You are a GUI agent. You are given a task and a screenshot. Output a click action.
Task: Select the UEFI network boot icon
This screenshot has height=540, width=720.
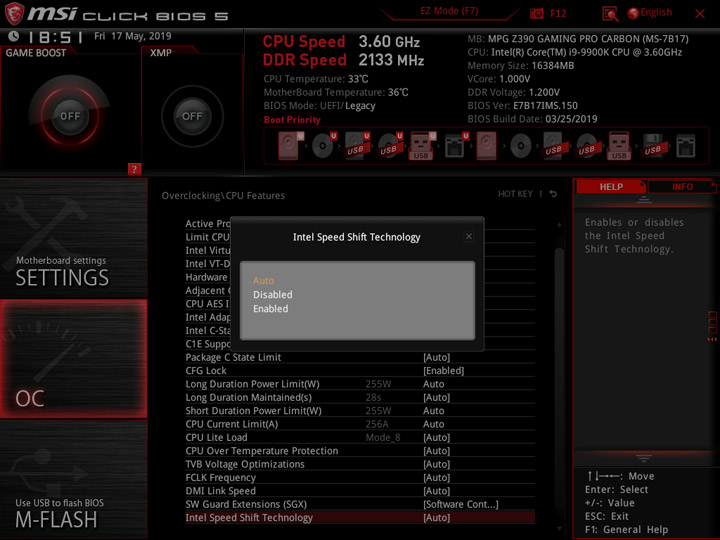pyautogui.click(x=456, y=146)
